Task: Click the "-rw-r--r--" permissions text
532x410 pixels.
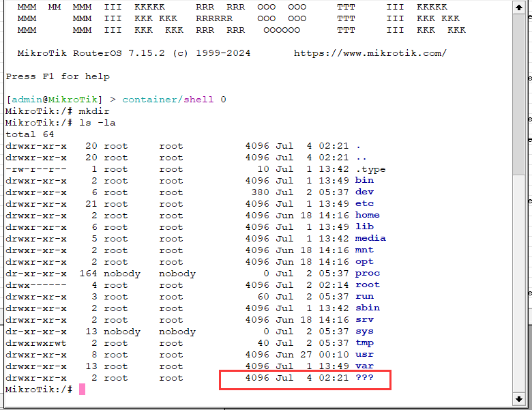Action: 36,169
